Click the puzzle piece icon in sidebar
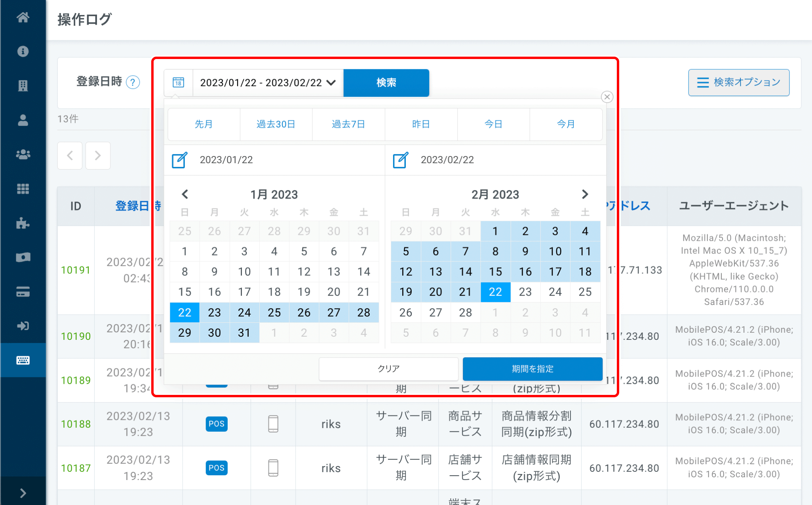 [x=23, y=223]
